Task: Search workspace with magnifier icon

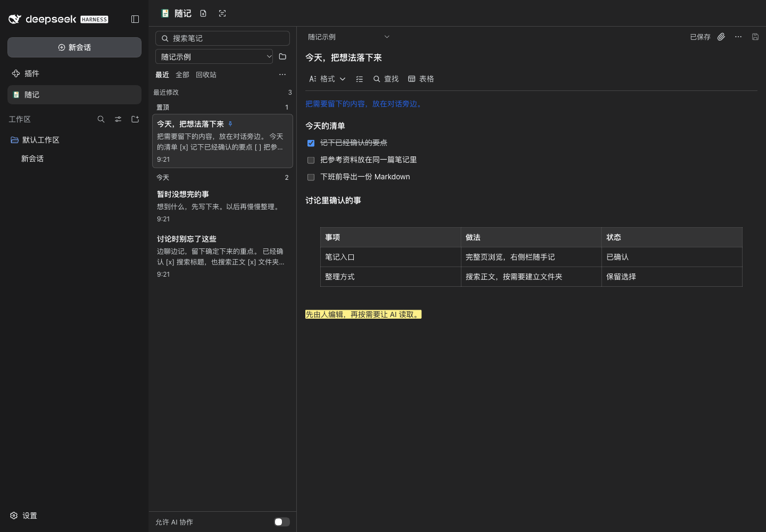Action: pos(101,119)
